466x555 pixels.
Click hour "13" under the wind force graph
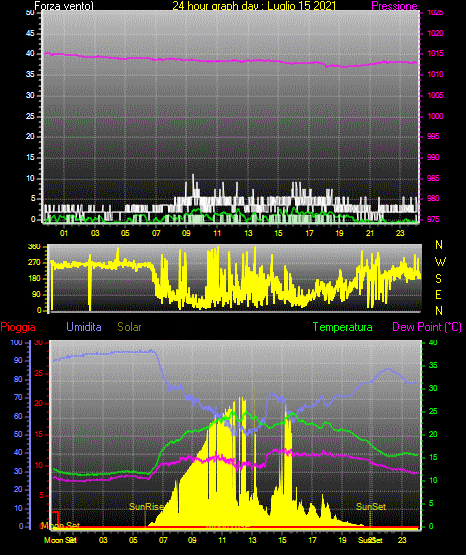click(x=248, y=233)
